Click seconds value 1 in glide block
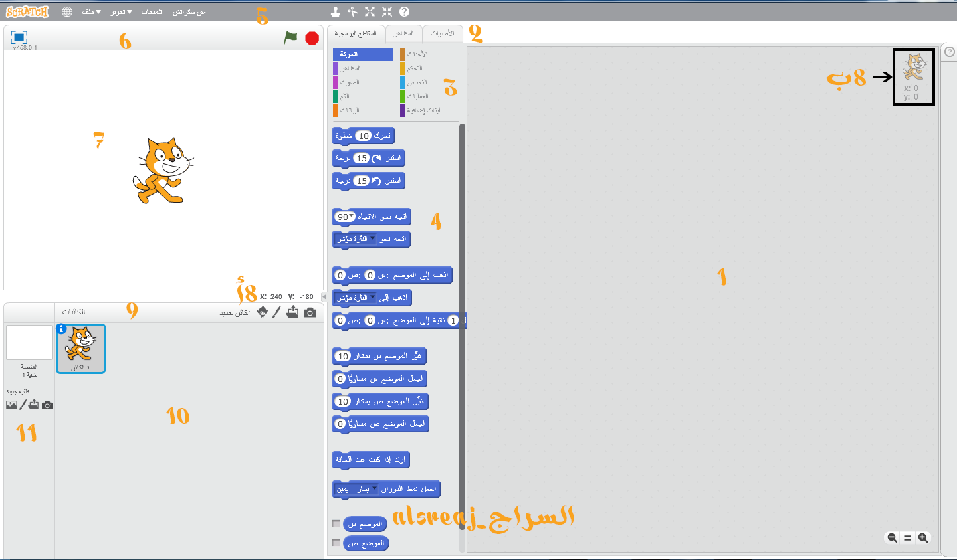This screenshot has width=965, height=560. 453,320
